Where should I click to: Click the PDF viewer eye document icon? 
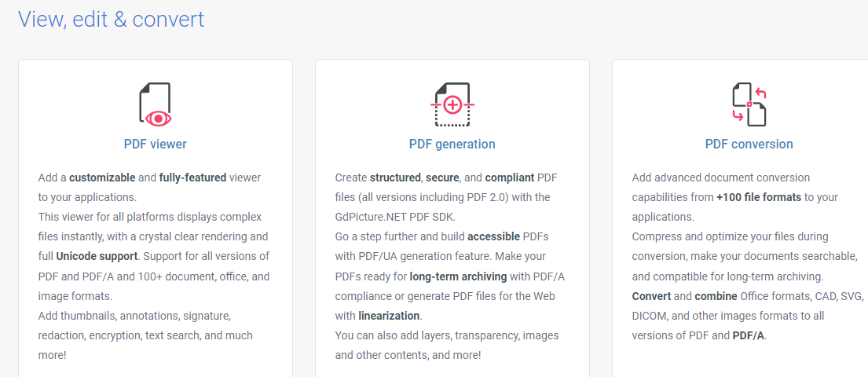pyautogui.click(x=156, y=104)
